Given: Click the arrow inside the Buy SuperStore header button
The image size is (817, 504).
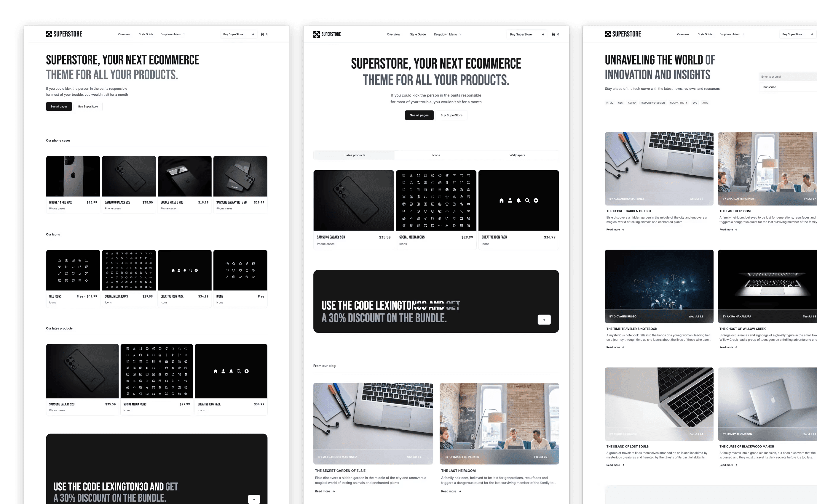Looking at the screenshot, I should tap(543, 34).
